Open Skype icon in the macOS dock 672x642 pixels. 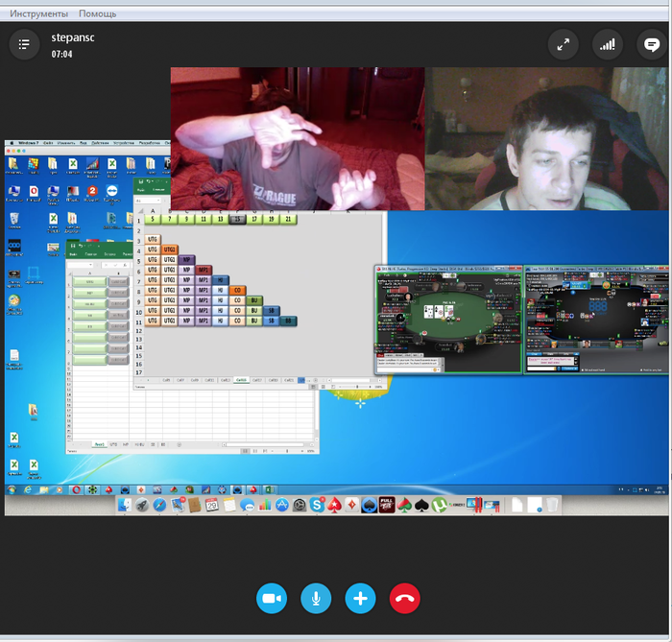coord(317,506)
